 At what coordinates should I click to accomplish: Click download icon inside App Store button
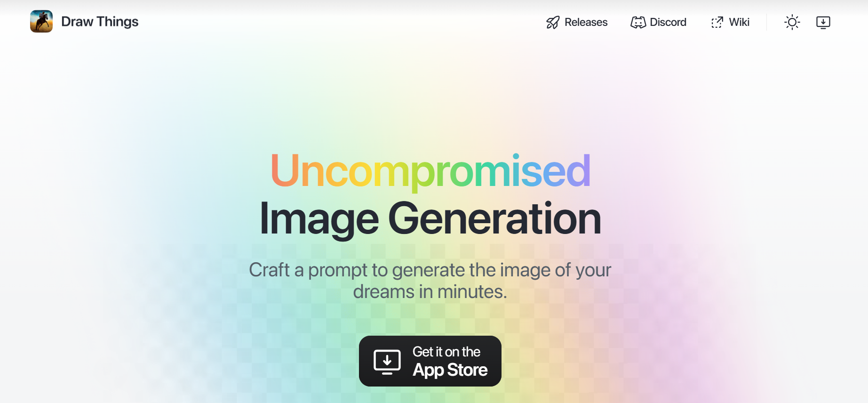[387, 362]
